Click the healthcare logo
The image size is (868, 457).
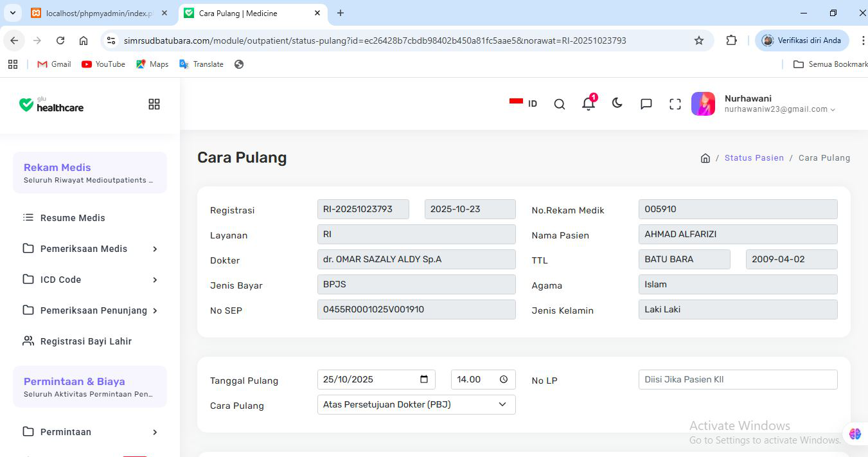(x=51, y=104)
